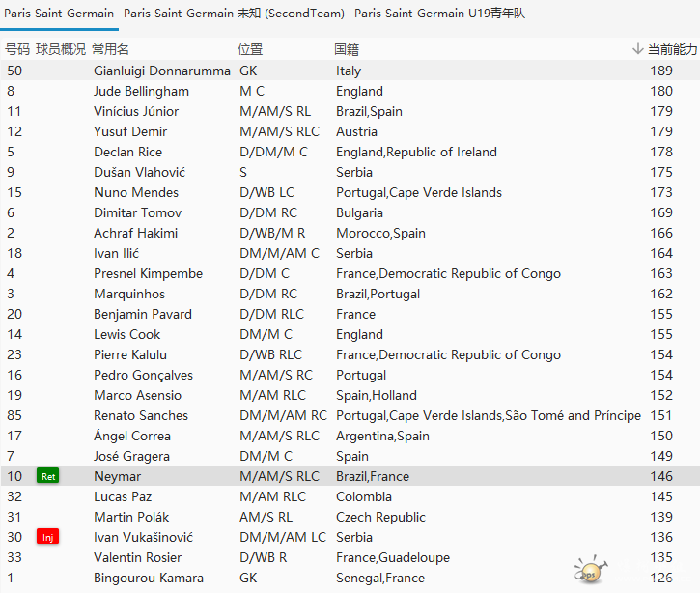Click the red Inj badge for Ivan Vukašinović
This screenshot has height=593, width=700.
click(x=47, y=537)
